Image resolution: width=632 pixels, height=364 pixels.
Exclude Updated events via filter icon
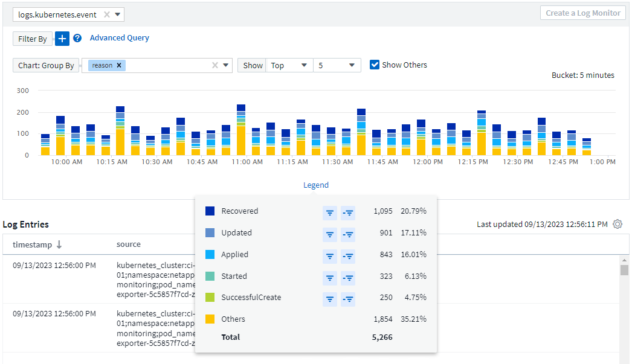[347, 234]
